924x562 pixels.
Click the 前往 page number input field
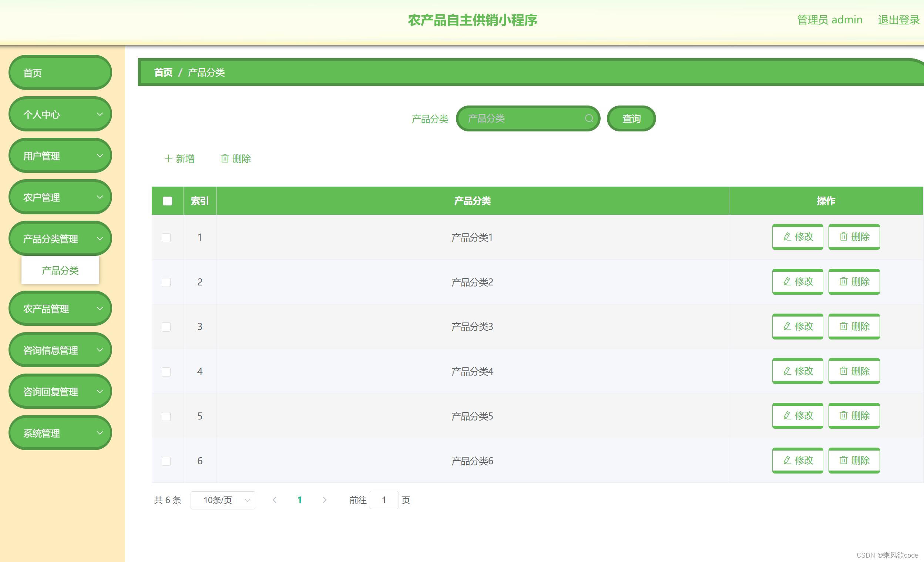click(384, 500)
